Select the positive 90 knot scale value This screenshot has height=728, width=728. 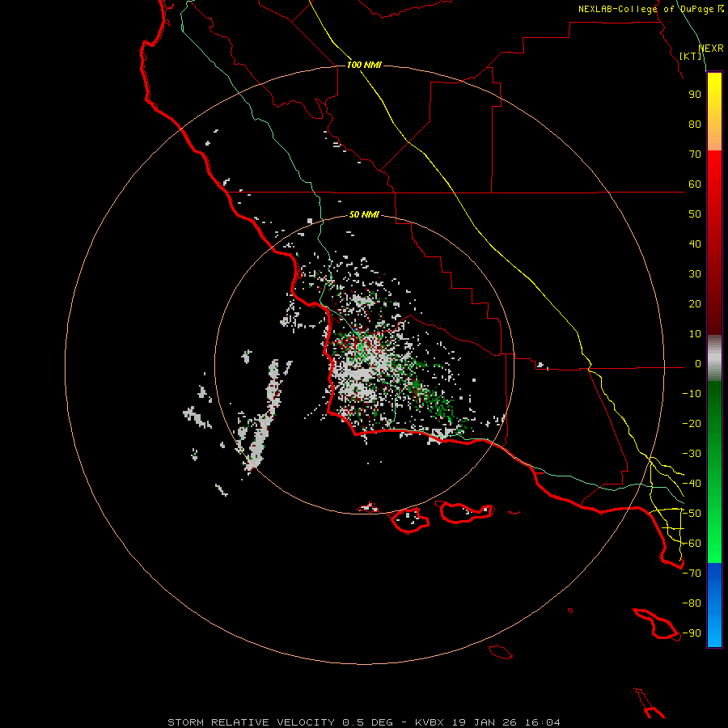pos(695,95)
